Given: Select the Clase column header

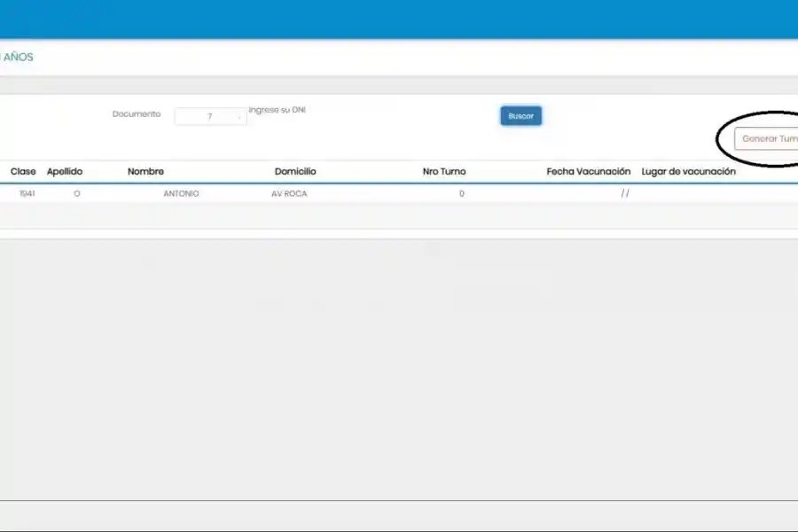Looking at the screenshot, I should coord(23,171).
